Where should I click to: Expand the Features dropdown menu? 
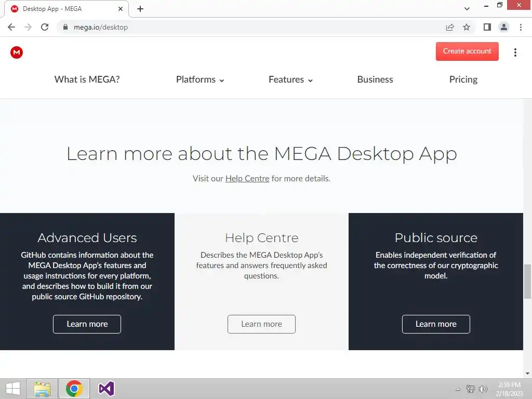(x=290, y=79)
